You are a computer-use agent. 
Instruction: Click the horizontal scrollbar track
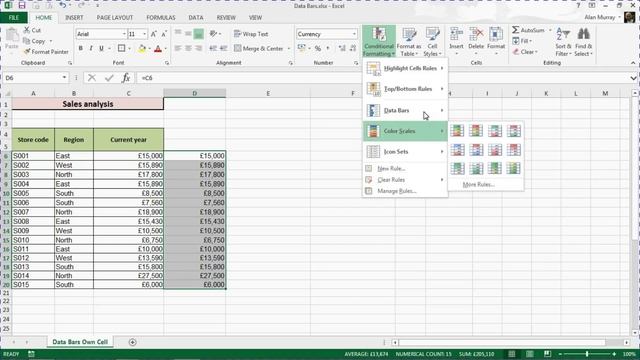click(502, 342)
